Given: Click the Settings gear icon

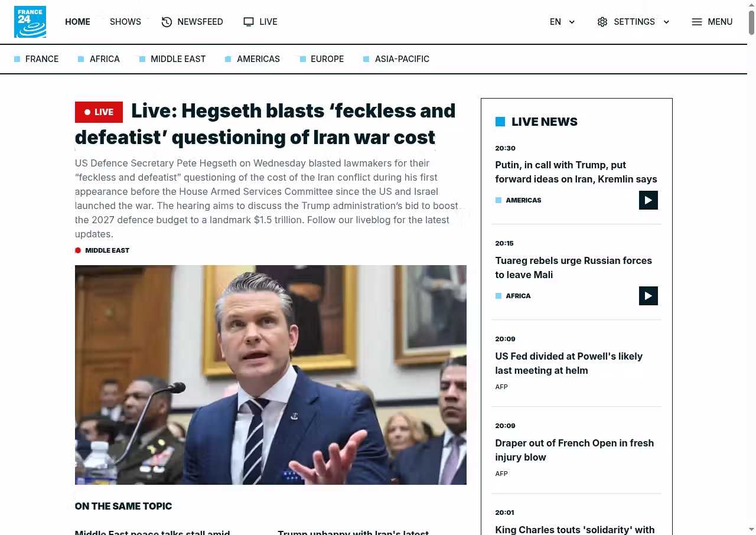Looking at the screenshot, I should pos(602,22).
